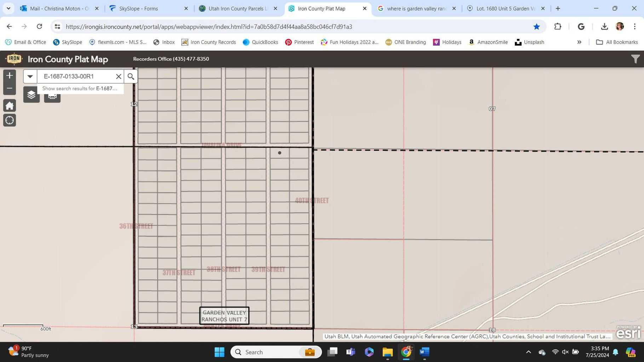
Task: Open Chrome three-dot menu
Action: (635, 27)
